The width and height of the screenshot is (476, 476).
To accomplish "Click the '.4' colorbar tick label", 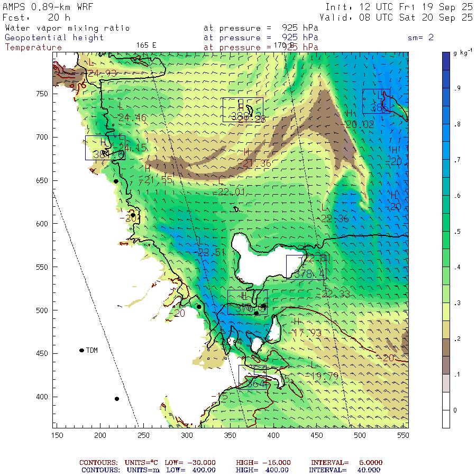I will point(457,267).
